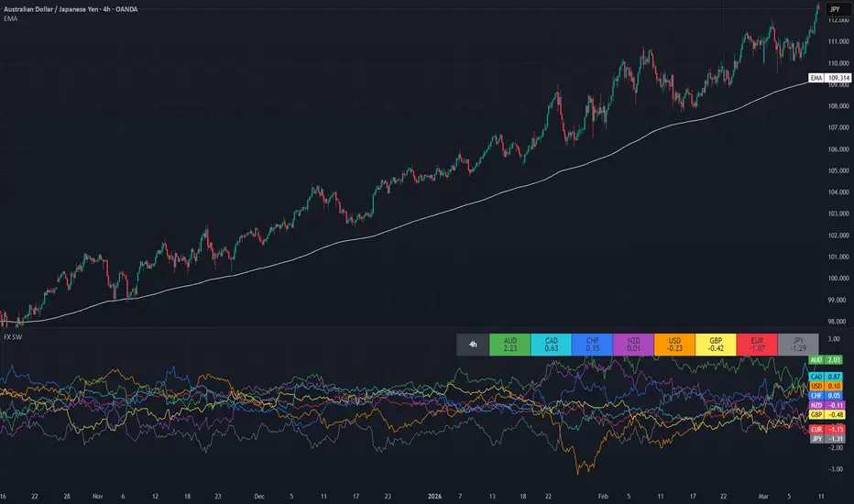Viewport: 854px width, 504px height.
Task: Click the 28 date label on time axis
Action: [x=67, y=497]
